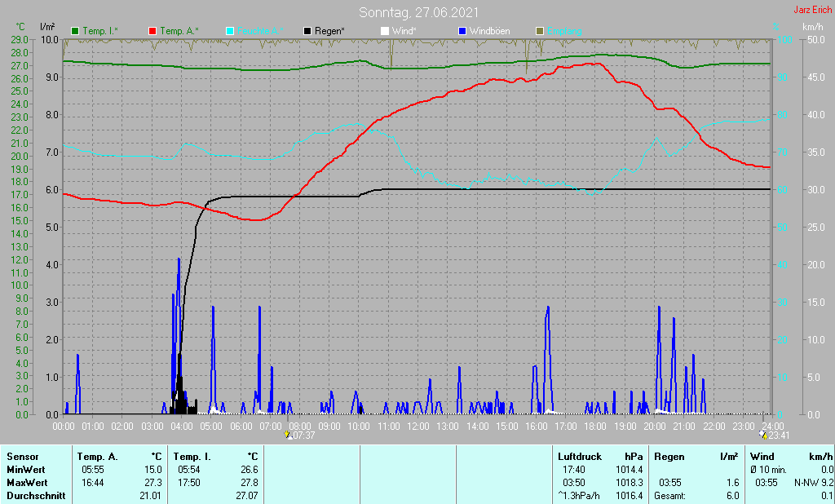Click the Ø 10 min. wind label
The image size is (835, 504).
768,470
